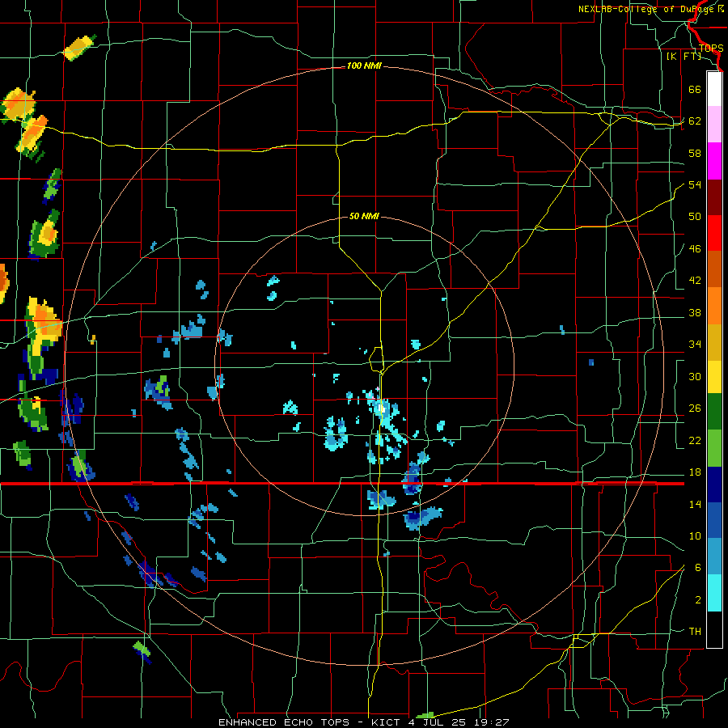Click the 100 NMI range ring label
The height and width of the screenshot is (728, 728).
364,66
